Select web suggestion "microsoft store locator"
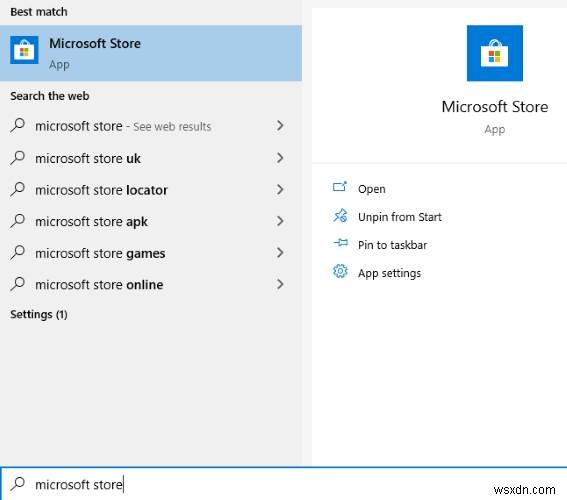Image resolution: width=567 pixels, height=500 pixels. (x=151, y=190)
